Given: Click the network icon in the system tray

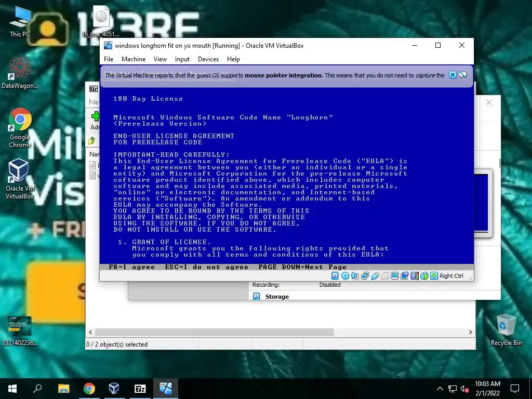Looking at the screenshot, I should coord(453,389).
